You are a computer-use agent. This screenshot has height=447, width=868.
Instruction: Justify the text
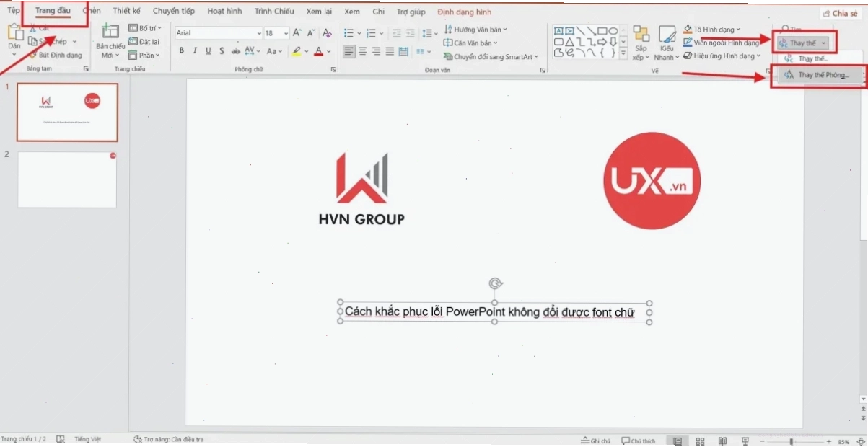[x=390, y=51]
